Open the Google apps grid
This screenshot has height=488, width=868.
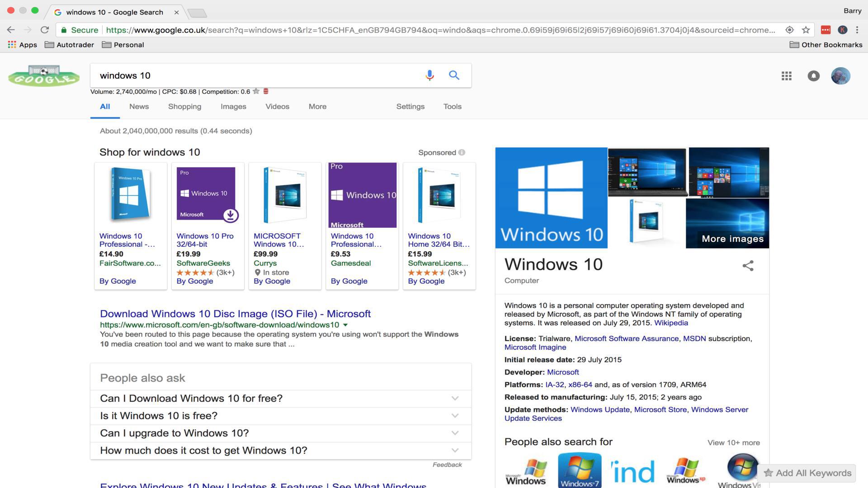point(786,76)
